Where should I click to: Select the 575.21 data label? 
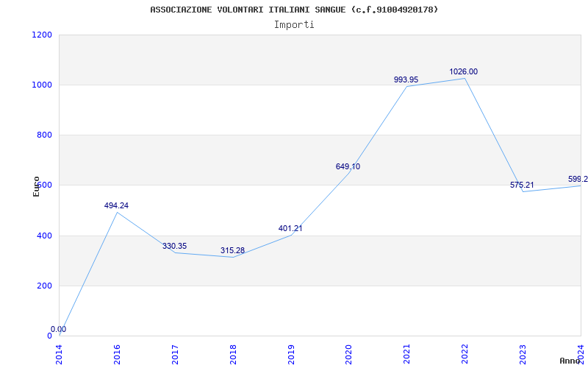(522, 185)
